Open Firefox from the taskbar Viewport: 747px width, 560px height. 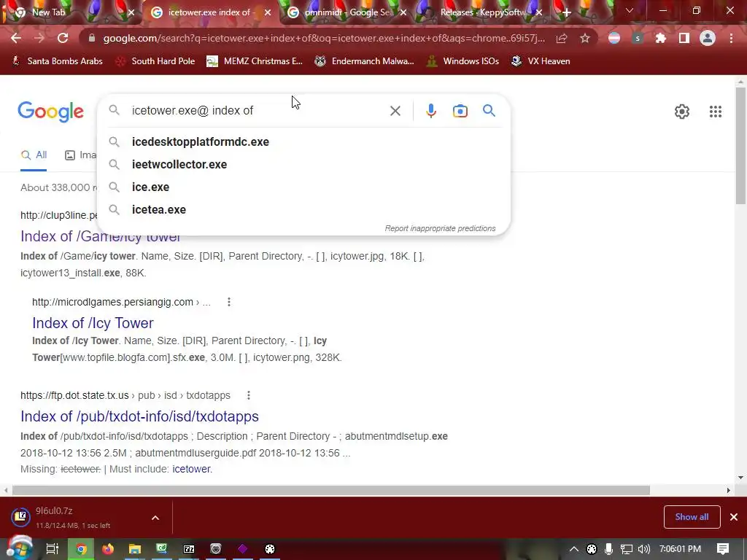(108, 549)
